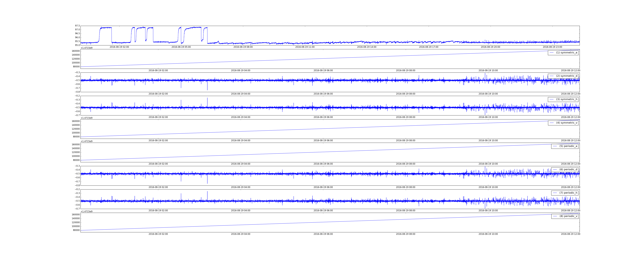The height and width of the screenshot is (258, 644).
Task: Click the legend line sample beside symmetric_a
Action: (x=552, y=53)
